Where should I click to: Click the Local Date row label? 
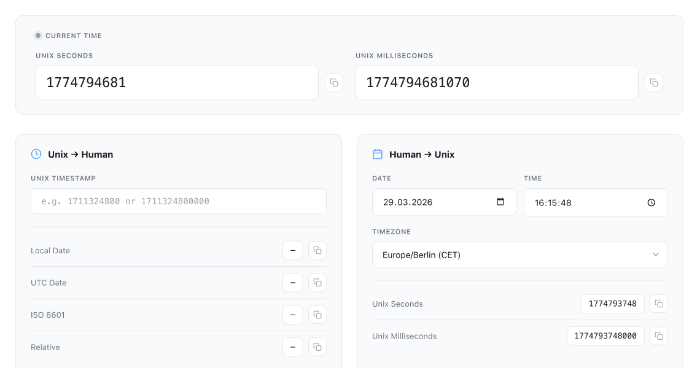pos(50,251)
